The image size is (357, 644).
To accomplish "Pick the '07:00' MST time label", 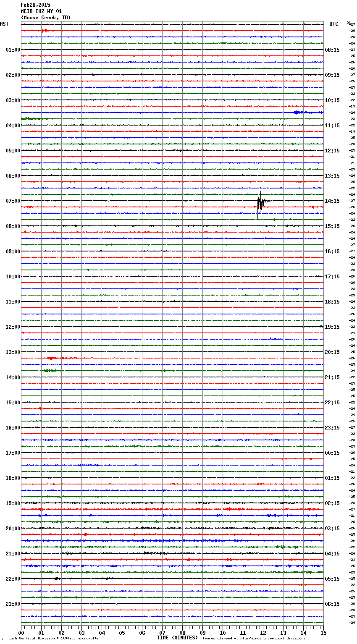I will (x=13, y=201).
